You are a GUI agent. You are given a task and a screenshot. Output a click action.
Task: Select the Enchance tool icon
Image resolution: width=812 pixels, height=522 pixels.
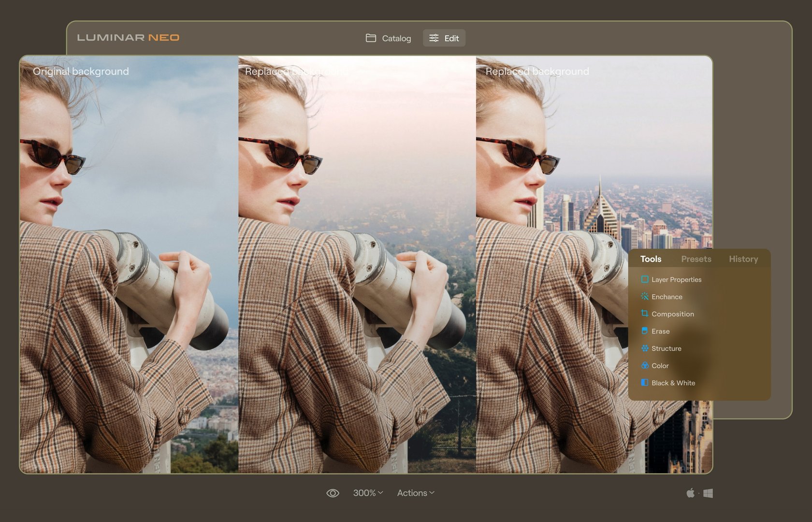pyautogui.click(x=644, y=297)
